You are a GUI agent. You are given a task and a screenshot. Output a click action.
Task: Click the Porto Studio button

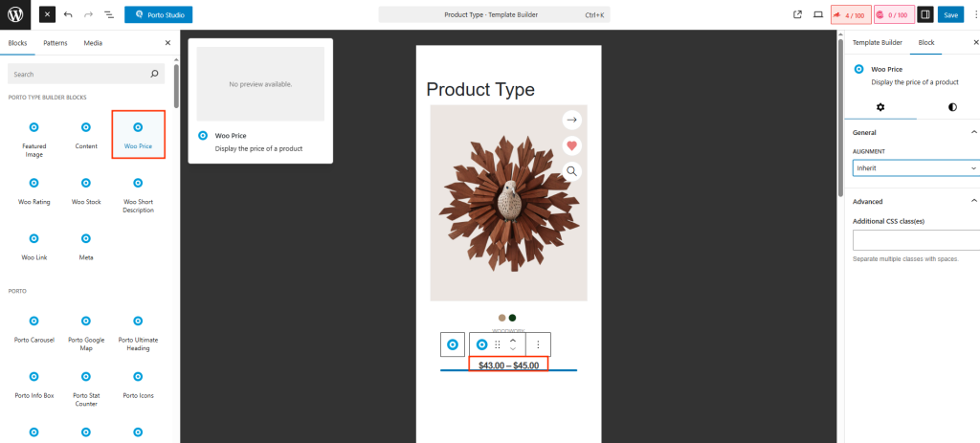[x=158, y=15]
